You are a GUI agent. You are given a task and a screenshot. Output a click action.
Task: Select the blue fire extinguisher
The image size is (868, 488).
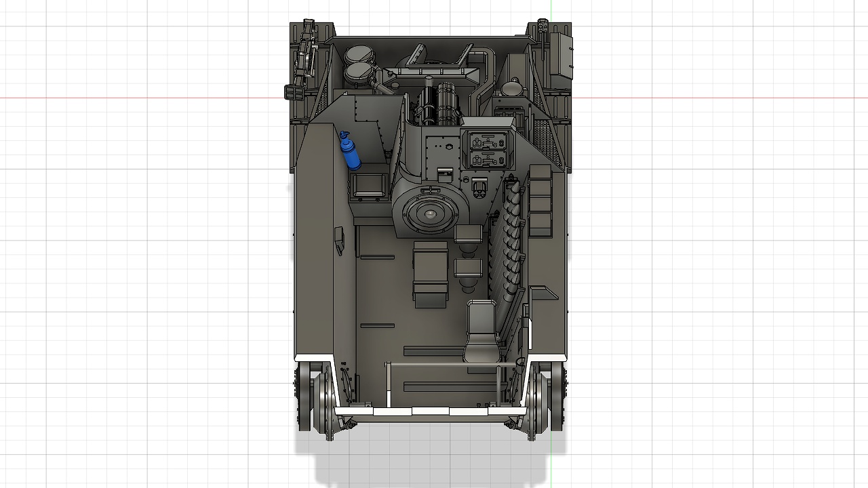click(x=351, y=152)
